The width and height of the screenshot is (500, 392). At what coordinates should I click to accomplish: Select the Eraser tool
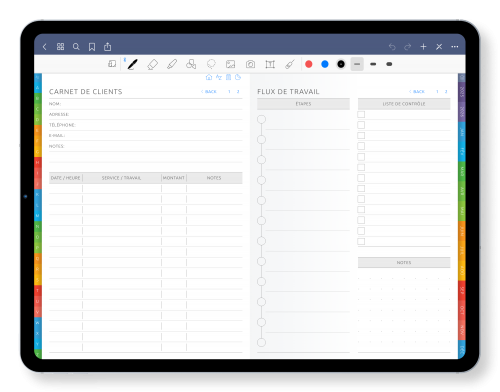(152, 64)
